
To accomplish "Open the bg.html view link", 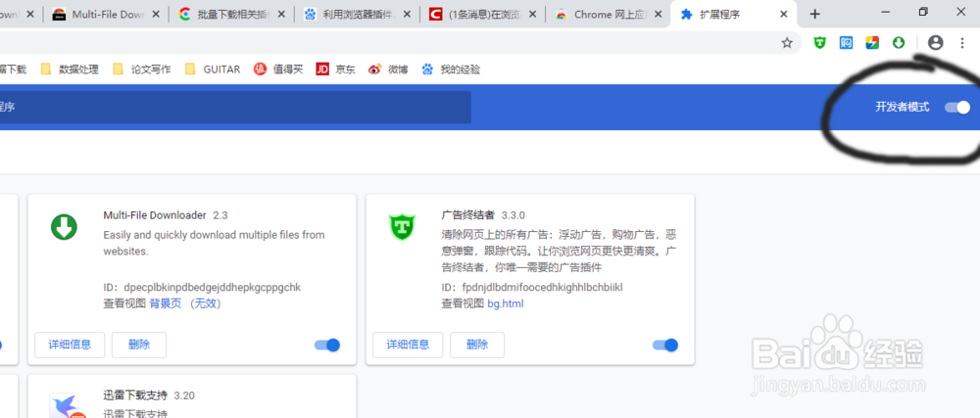I will pyautogui.click(x=505, y=303).
